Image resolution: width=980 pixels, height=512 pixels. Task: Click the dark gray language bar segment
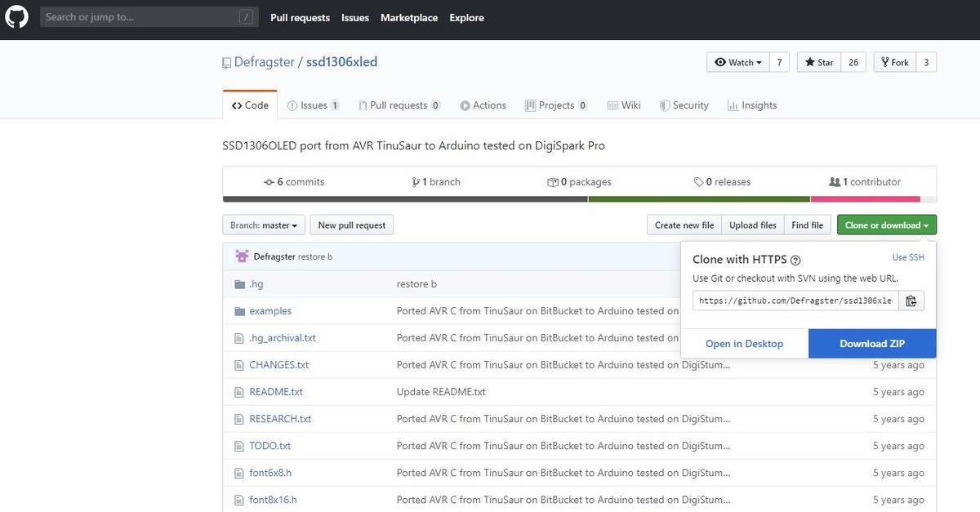405,199
